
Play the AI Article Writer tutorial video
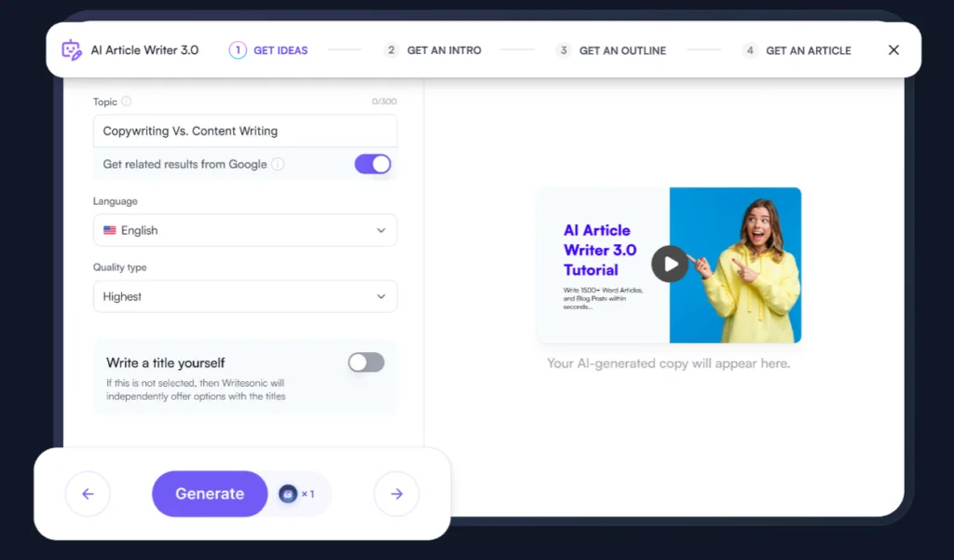669,265
